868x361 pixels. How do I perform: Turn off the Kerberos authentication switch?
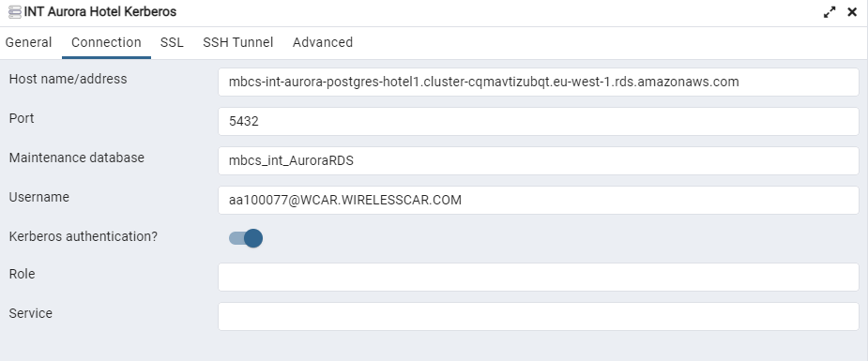(x=246, y=238)
